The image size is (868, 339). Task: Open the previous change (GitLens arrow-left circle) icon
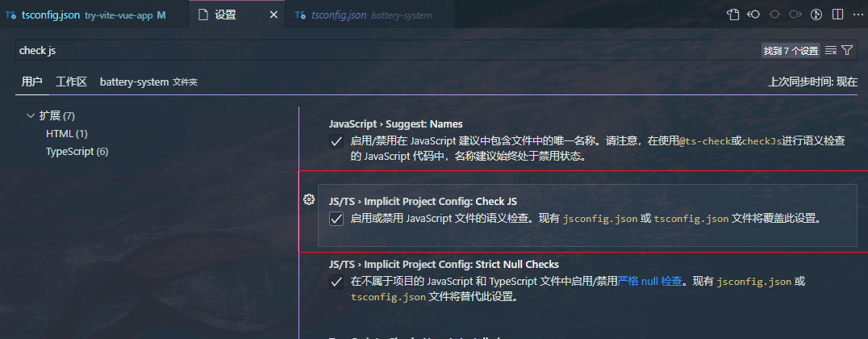(x=753, y=15)
